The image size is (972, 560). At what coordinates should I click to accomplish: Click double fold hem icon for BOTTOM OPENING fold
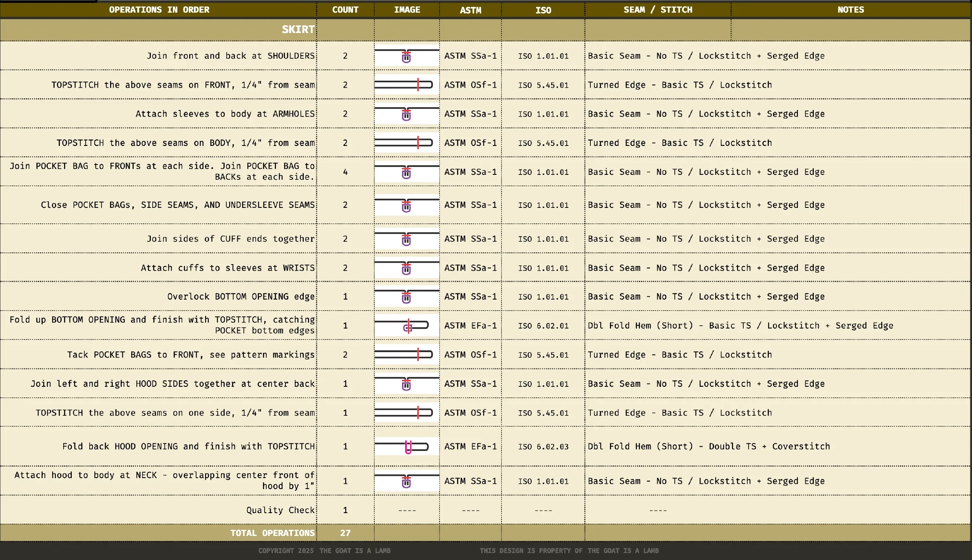click(x=406, y=326)
